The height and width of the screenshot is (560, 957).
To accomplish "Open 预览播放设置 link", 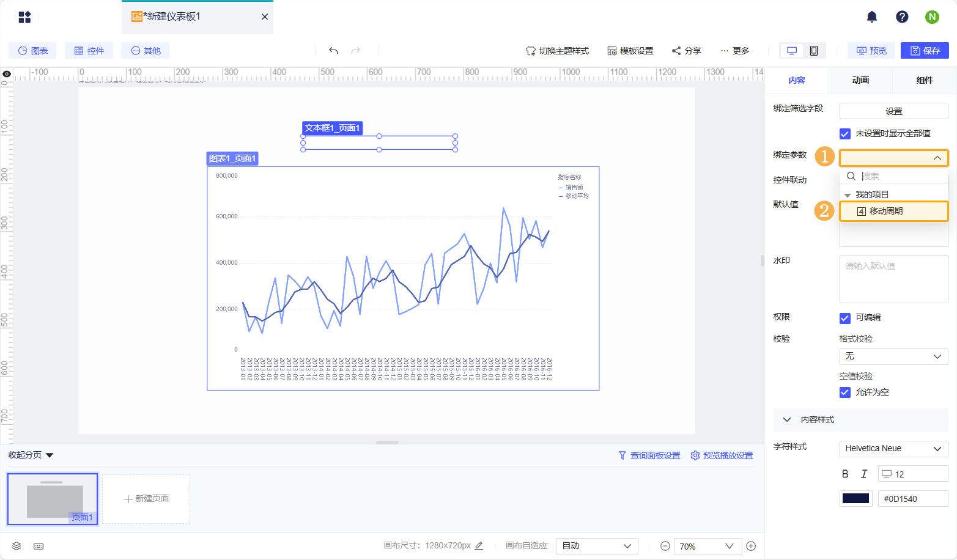I will 722,455.
